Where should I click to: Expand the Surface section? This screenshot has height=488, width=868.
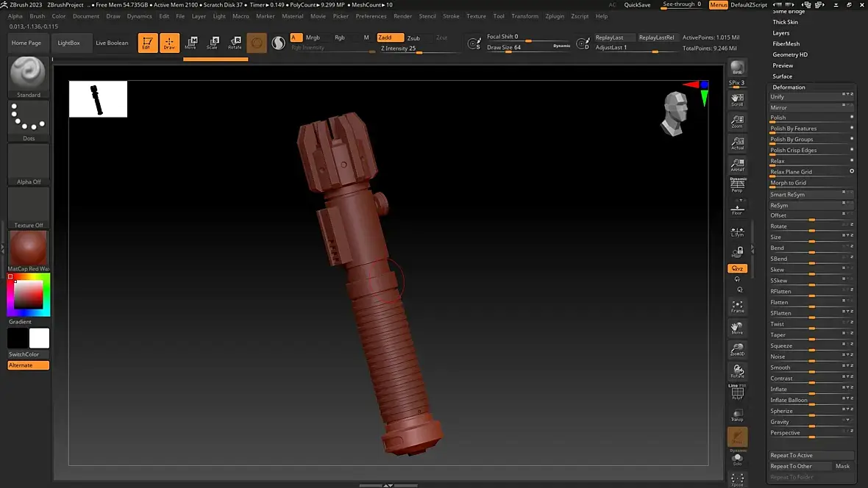782,76
